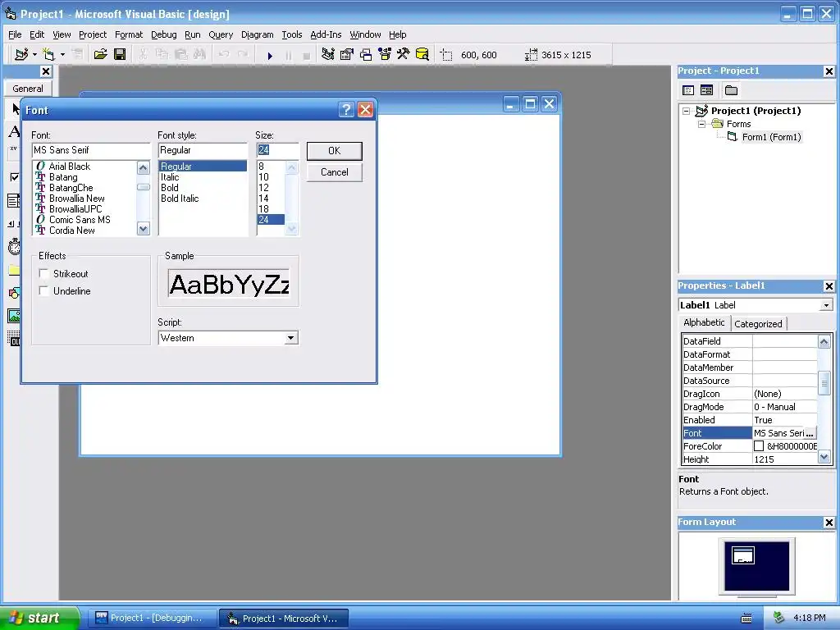Click the Font list scroll-down arrow
The width and height of the screenshot is (840, 630).
143,229
